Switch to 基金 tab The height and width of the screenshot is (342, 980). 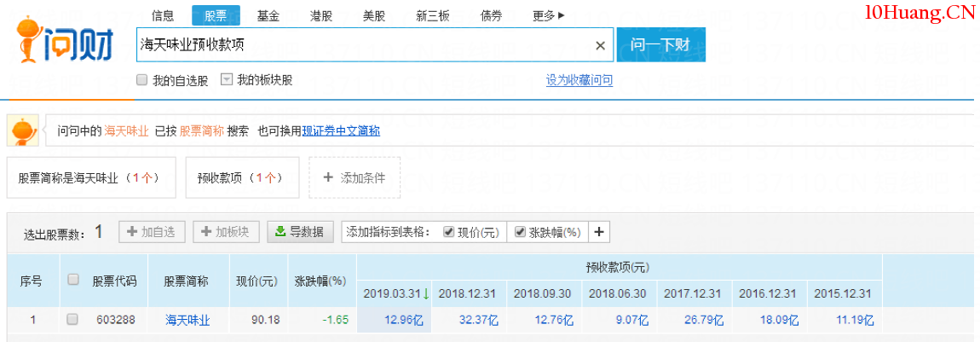click(268, 15)
